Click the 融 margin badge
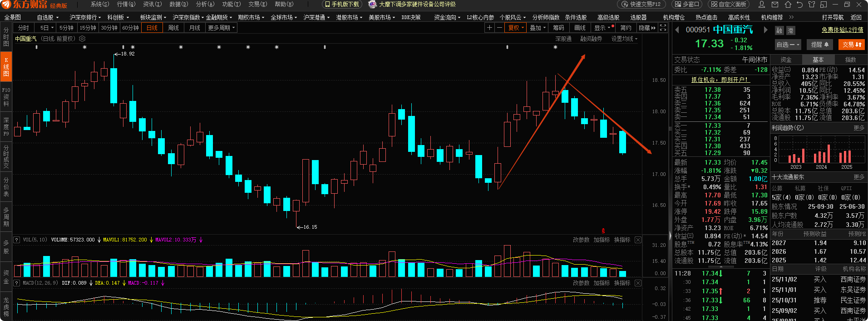The image size is (868, 321). 779,30
